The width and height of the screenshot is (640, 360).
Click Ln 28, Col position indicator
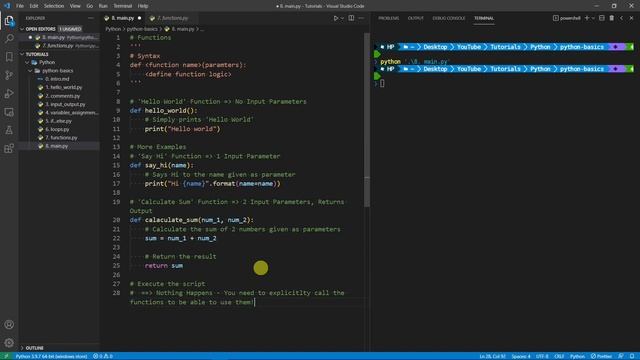492,356
